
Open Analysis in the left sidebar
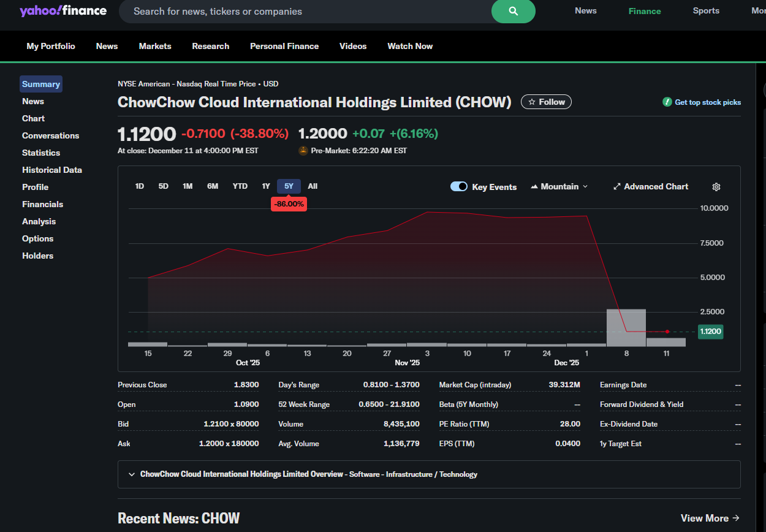[x=39, y=222]
